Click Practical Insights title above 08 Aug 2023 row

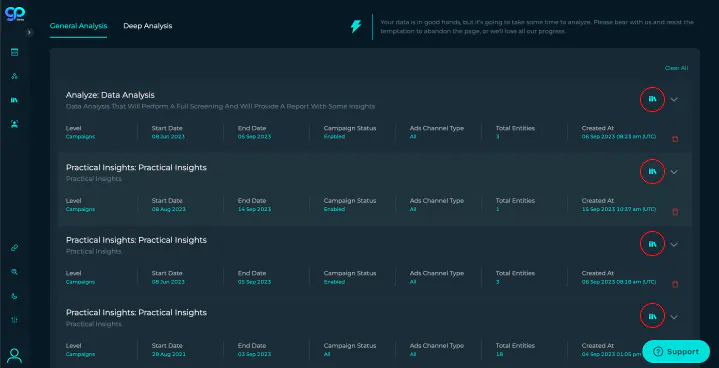(136, 168)
